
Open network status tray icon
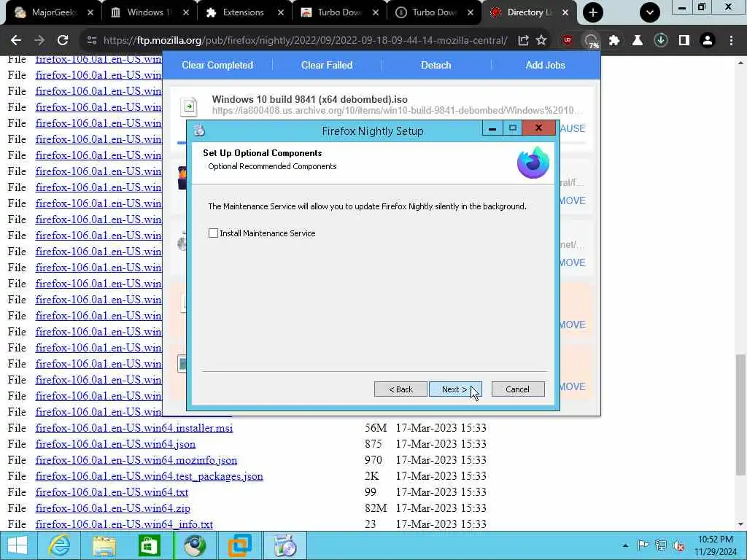[x=661, y=545]
